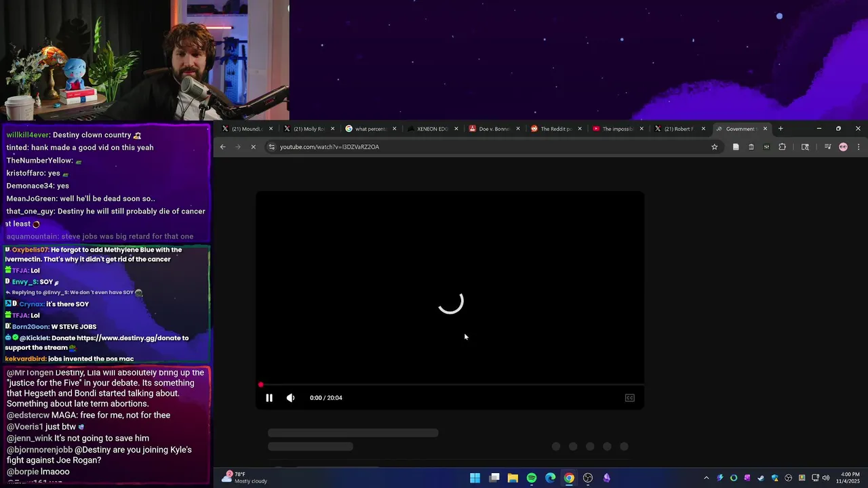This screenshot has height=488, width=868.
Task: Stop loading the page
Action: (253, 147)
